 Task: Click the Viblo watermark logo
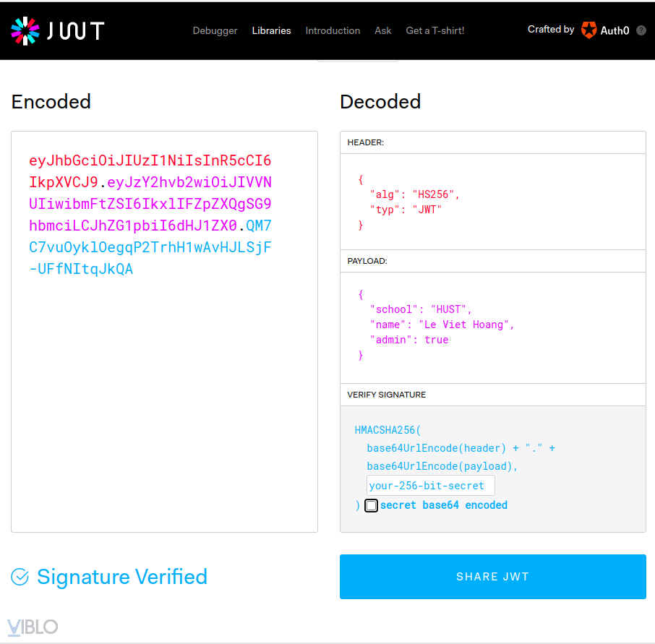tap(33, 627)
